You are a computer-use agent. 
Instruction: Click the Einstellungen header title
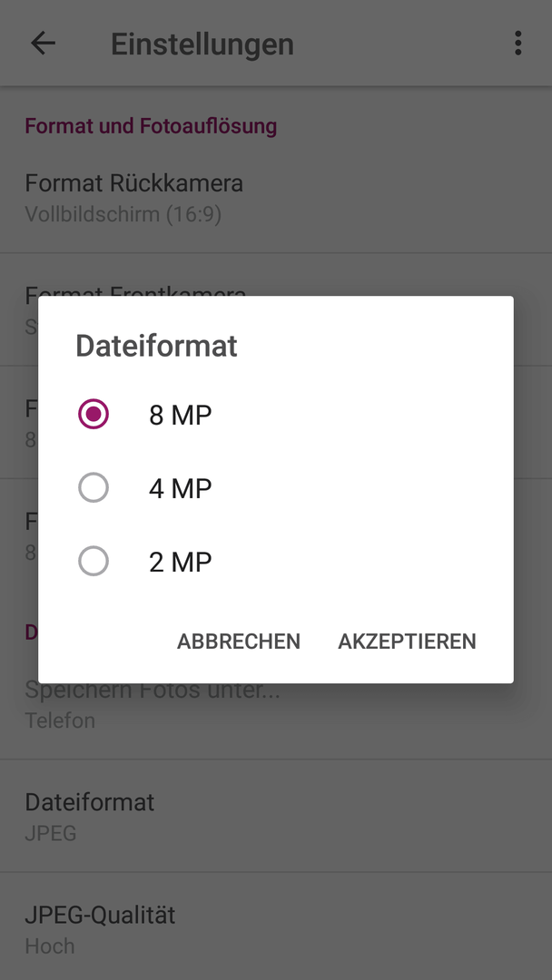point(202,44)
